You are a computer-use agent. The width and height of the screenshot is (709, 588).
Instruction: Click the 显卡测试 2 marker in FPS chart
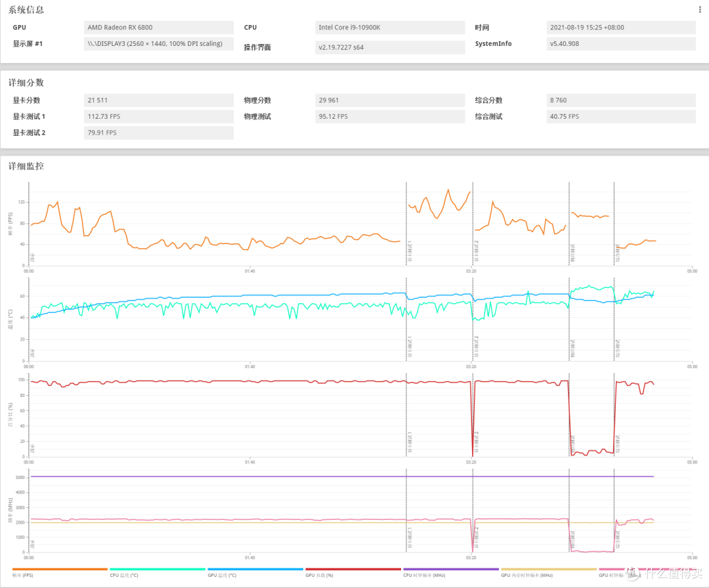pyautogui.click(x=477, y=251)
